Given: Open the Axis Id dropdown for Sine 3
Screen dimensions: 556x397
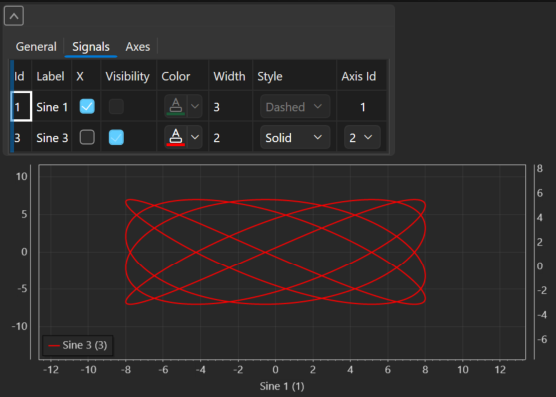Looking at the screenshot, I should point(362,137).
